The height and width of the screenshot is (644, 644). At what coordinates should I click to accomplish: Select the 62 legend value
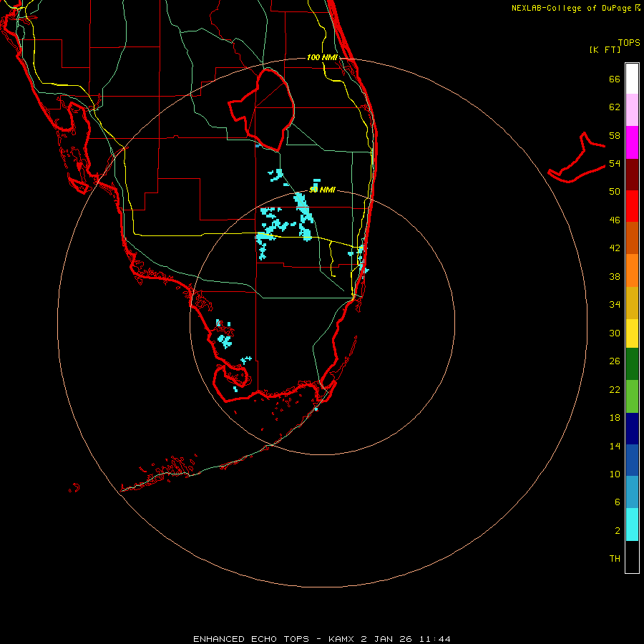tap(615, 107)
